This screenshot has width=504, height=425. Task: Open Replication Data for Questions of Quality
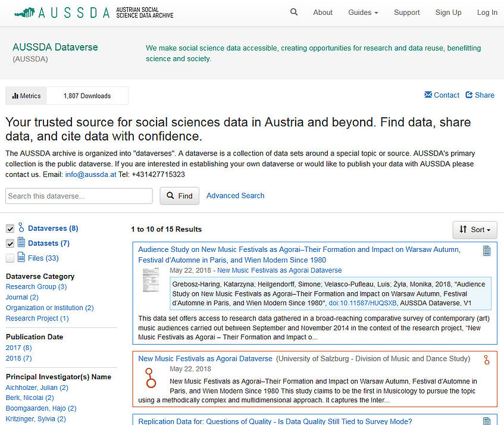[275, 421]
